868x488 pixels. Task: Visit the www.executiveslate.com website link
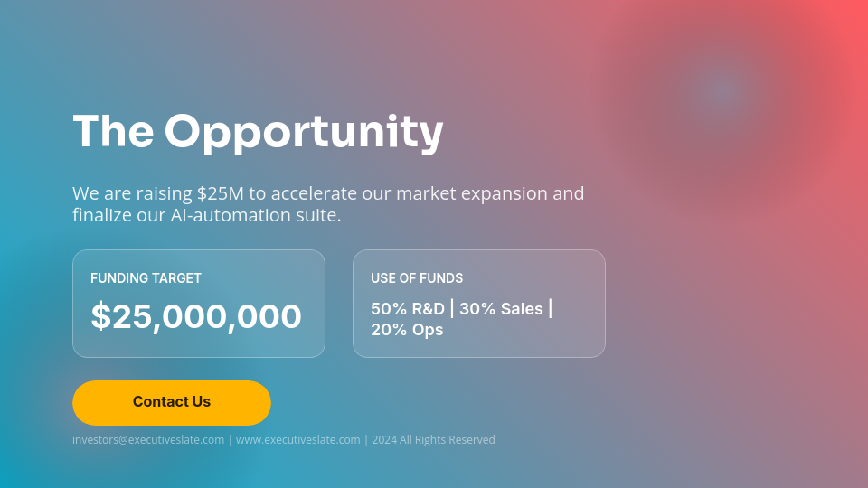coord(297,440)
